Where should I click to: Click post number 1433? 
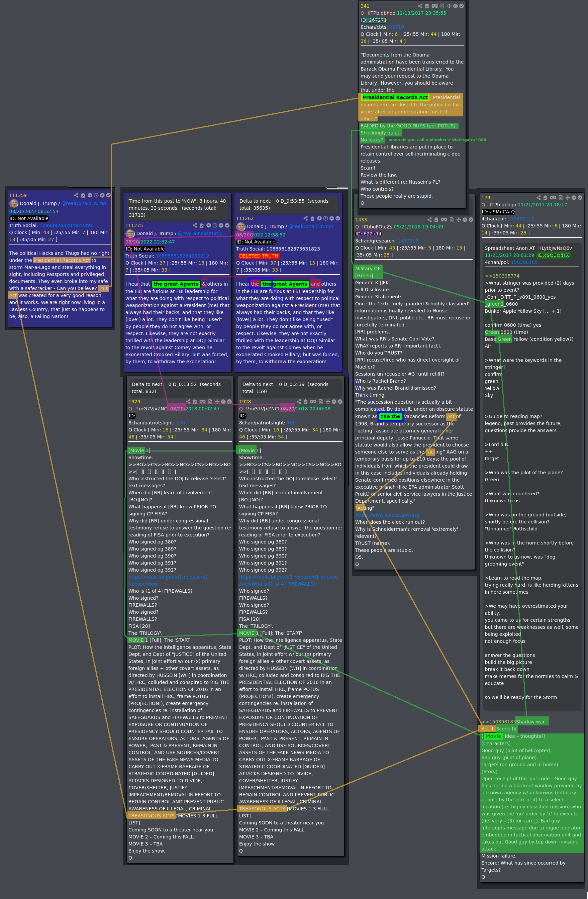coord(361,219)
